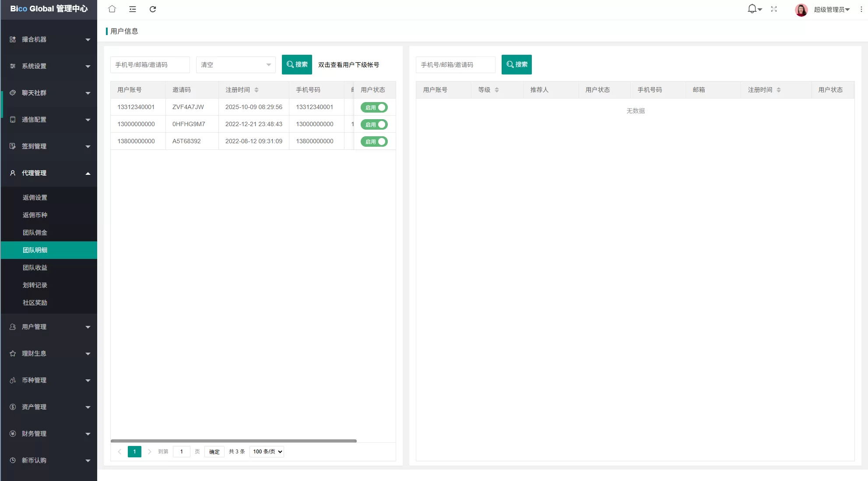Collapse sidebar with the menu fold icon
Screen dimensions: 868x481
pos(133,9)
